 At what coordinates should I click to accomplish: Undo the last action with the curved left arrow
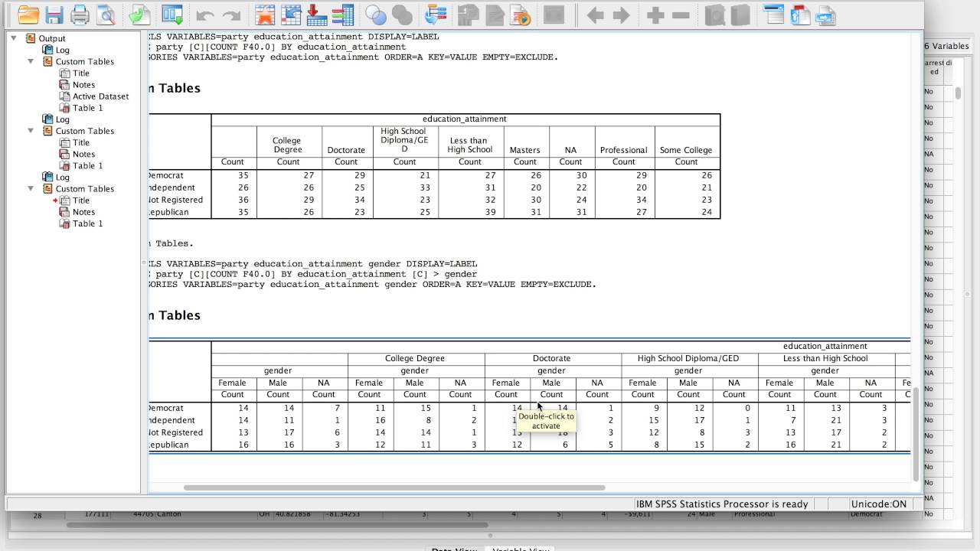click(204, 15)
